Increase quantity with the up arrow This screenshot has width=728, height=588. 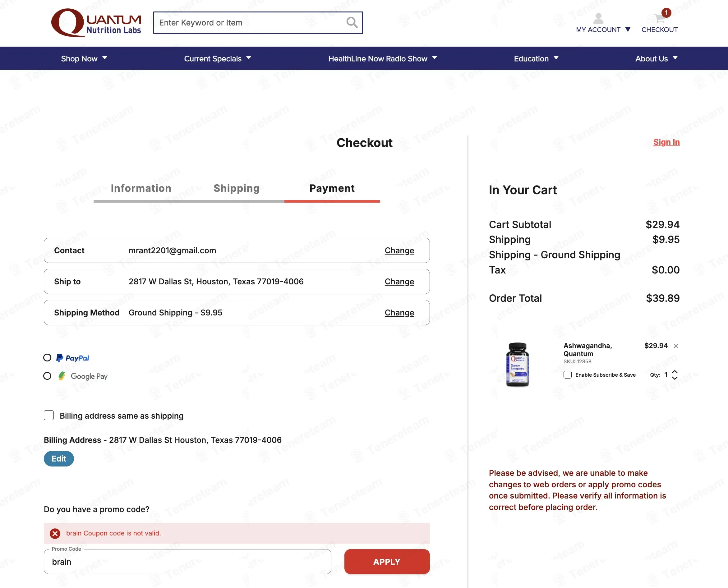675,372
